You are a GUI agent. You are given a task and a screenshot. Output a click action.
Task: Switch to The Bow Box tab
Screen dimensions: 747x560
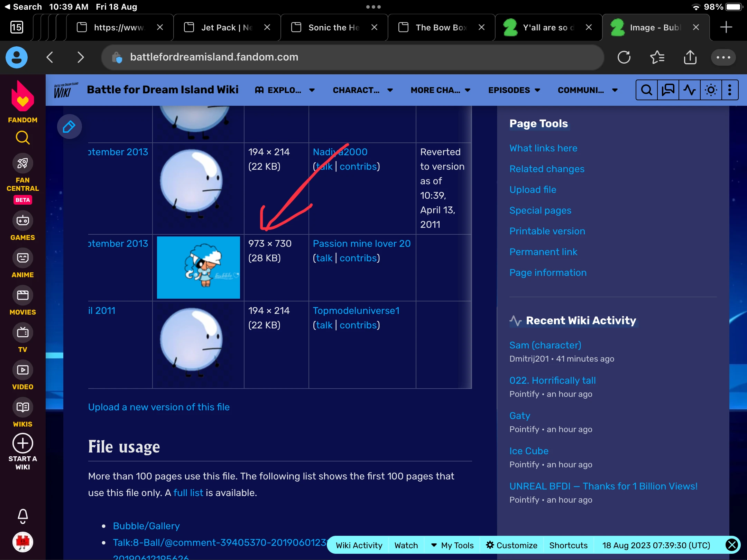[x=441, y=28]
